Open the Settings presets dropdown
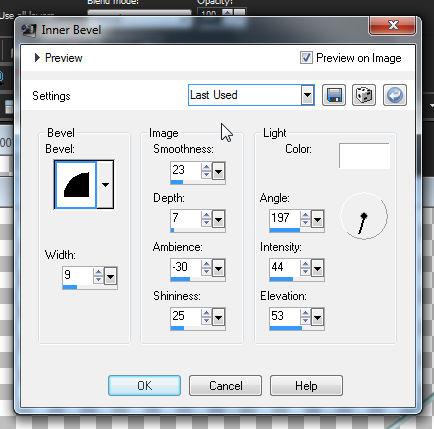This screenshot has height=429, width=434. pyautogui.click(x=307, y=95)
